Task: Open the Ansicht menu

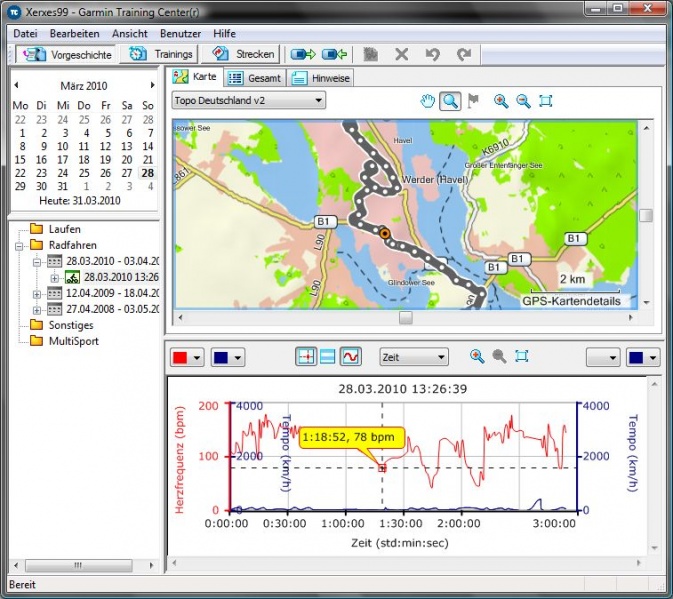Action: 130,33
